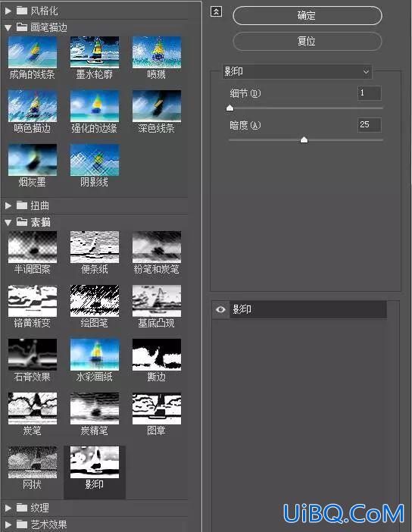Select the 墨水轮廓 filter thumbnail
Image resolution: width=412 pixels, height=532 pixels.
95,52
